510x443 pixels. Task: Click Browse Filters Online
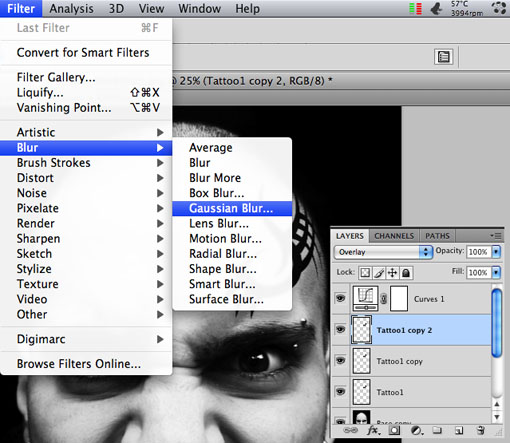(x=86, y=364)
